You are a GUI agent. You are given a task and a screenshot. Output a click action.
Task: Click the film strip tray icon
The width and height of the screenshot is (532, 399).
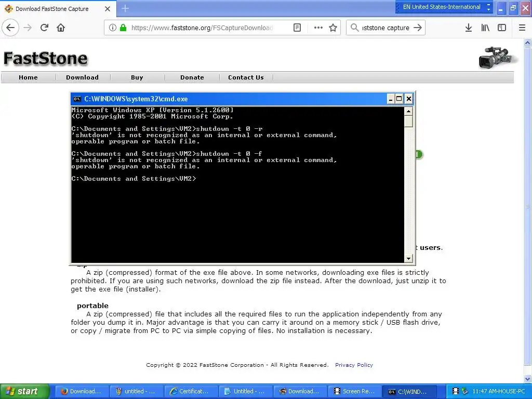[456, 391]
